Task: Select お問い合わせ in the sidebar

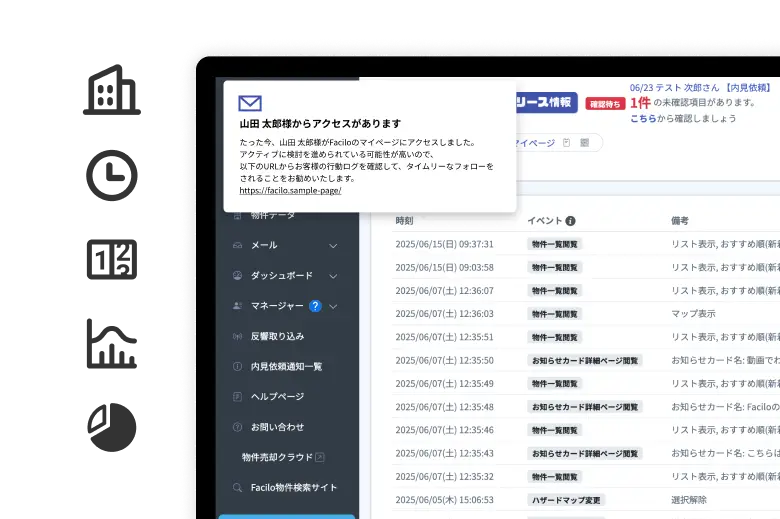Action: [x=277, y=427]
